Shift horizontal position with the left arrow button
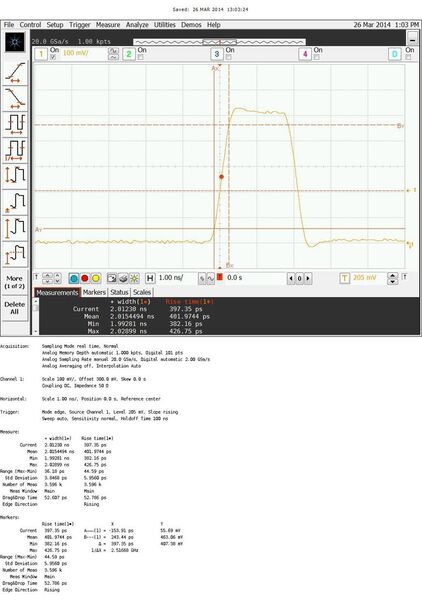This screenshot has height=600, width=422. pos(291,279)
